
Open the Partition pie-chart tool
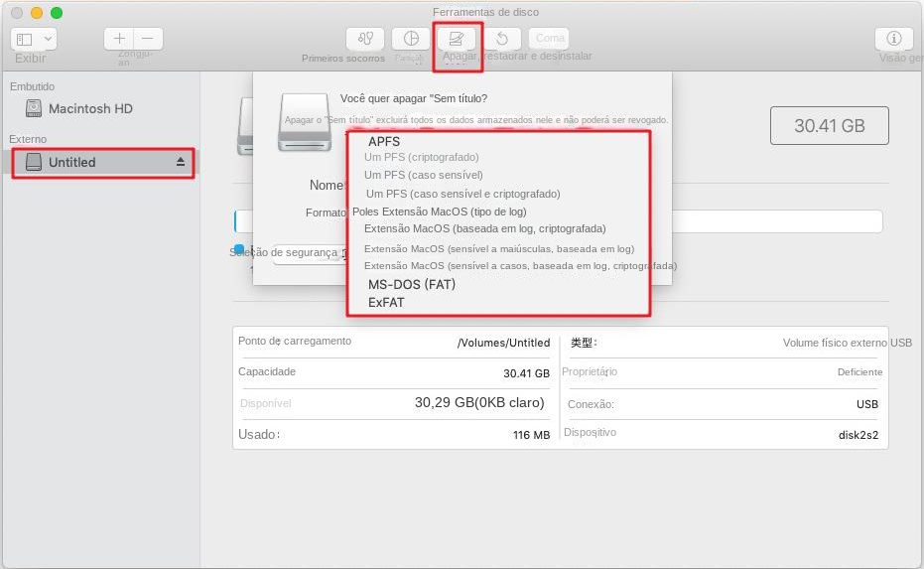(411, 39)
